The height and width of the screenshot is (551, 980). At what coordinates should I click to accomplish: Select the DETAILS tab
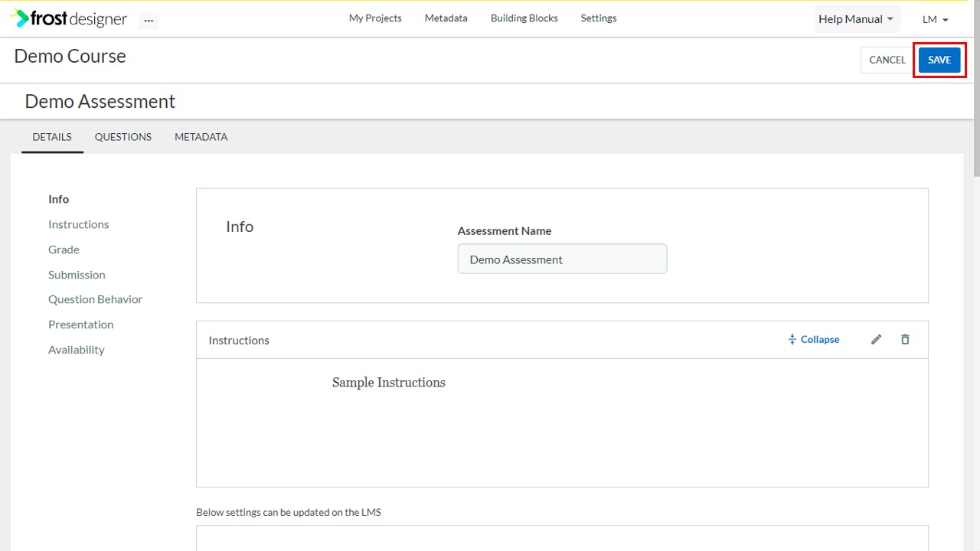(x=52, y=137)
